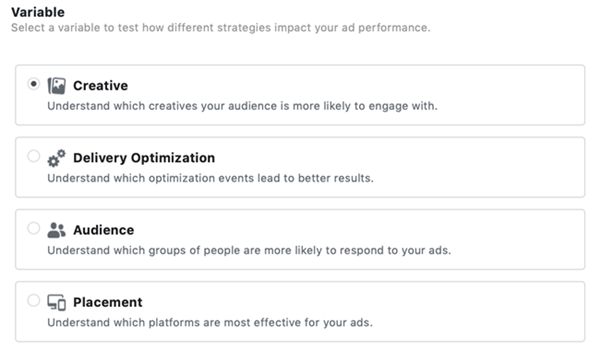Screen dimensions: 600x361
Task: Click the Delivery Optimization gears icon
Action: 56,158
